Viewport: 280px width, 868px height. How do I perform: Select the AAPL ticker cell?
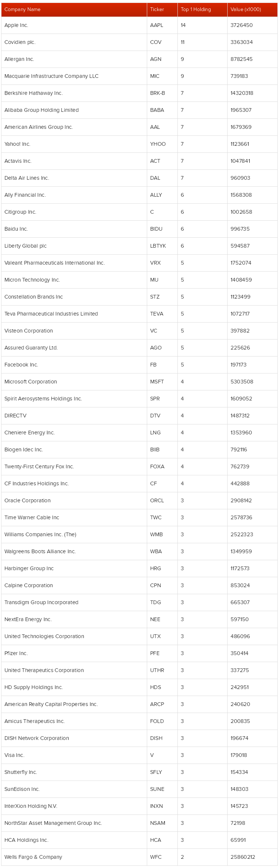click(x=162, y=25)
